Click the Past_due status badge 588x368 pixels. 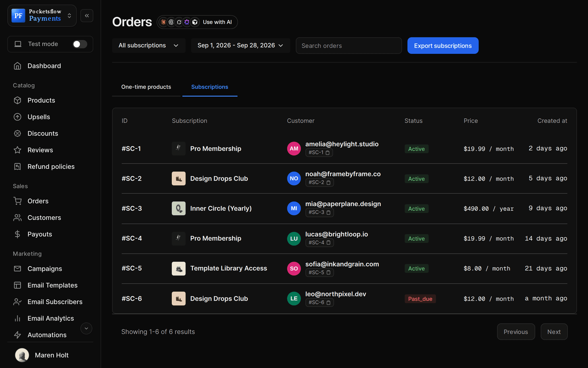coord(420,299)
